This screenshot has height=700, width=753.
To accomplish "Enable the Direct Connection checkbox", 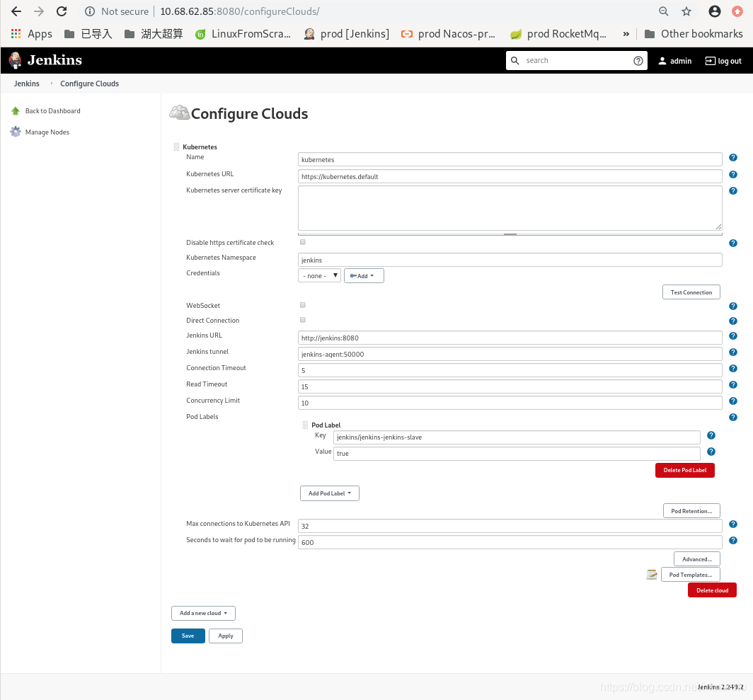I will 303,320.
